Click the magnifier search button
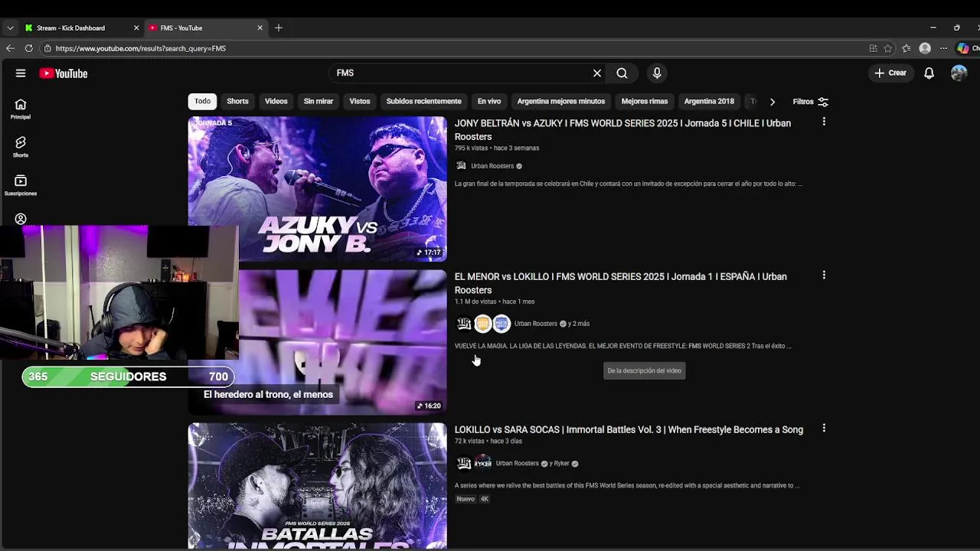Screen dimensions: 980x551 pos(622,73)
